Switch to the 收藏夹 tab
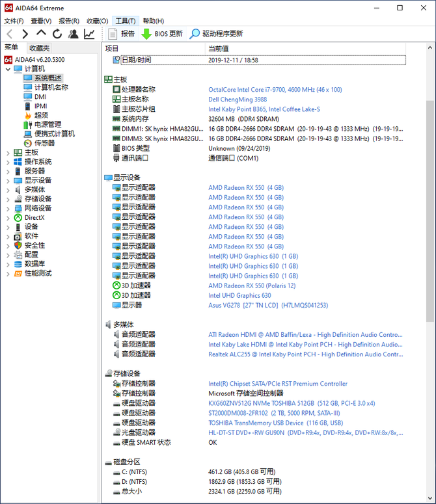Screen dimensions: 436x504 [40, 48]
